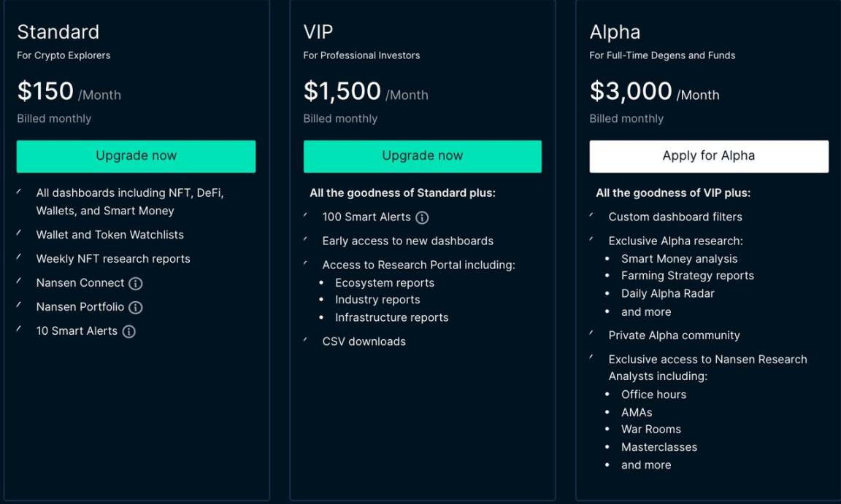Click the Apply for Alpha button
The width and height of the screenshot is (841, 504).
(x=709, y=156)
